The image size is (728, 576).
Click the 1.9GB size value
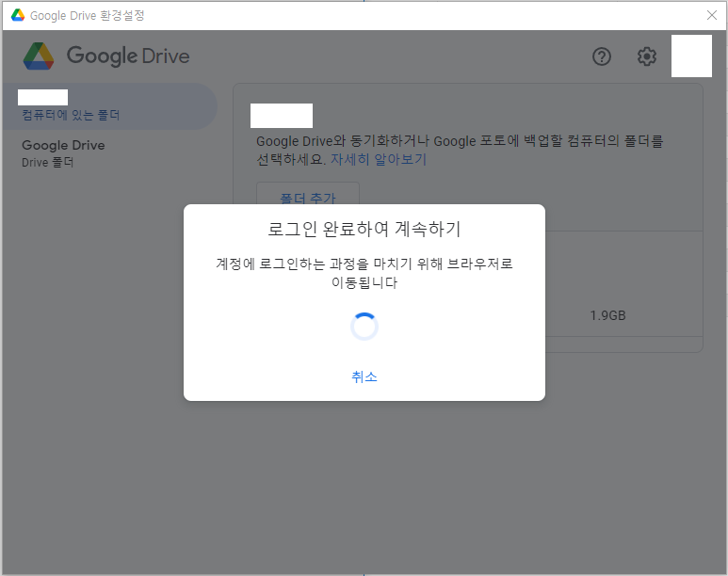point(607,315)
